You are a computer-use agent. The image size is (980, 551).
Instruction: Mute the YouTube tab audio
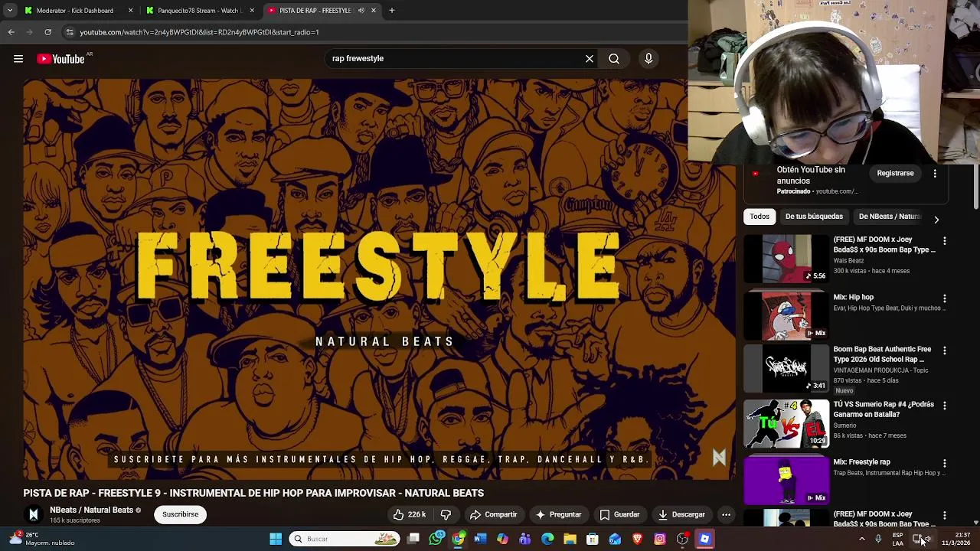pyautogui.click(x=361, y=11)
